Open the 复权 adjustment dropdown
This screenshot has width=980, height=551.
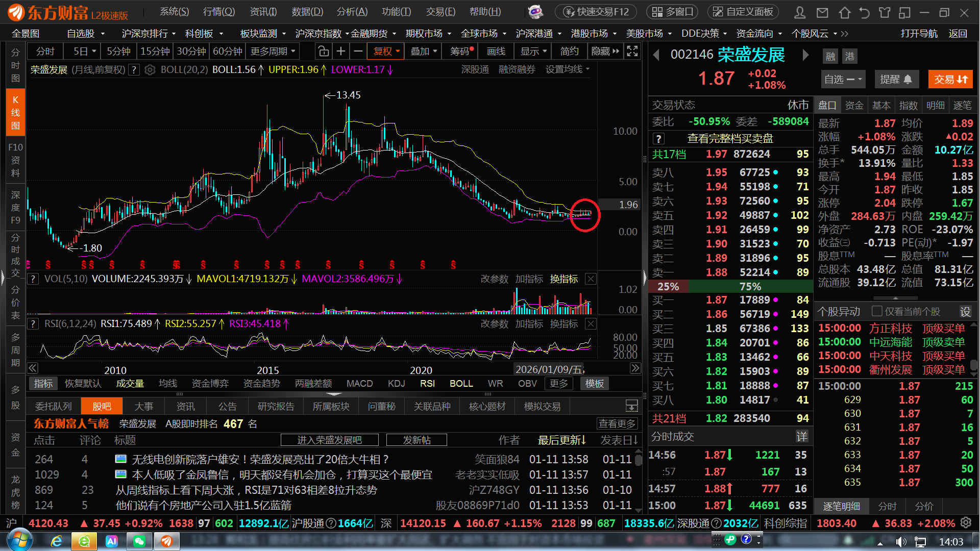(386, 52)
